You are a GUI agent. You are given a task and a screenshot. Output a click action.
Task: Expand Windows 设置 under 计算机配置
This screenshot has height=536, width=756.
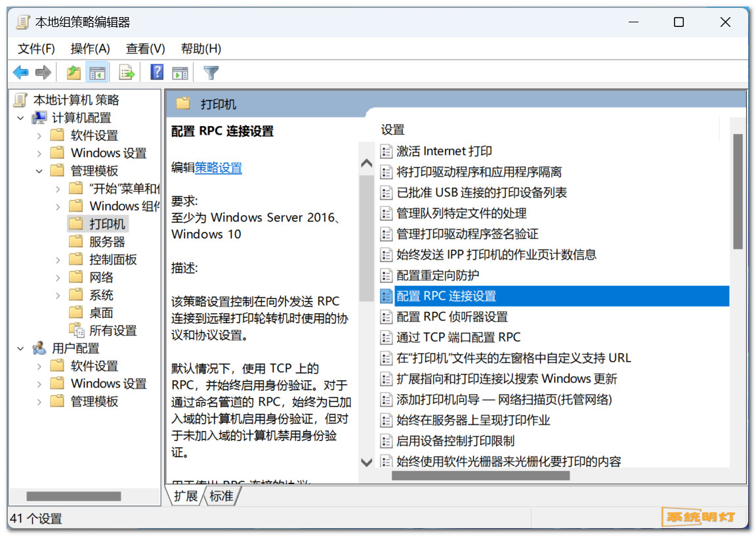[39, 154]
